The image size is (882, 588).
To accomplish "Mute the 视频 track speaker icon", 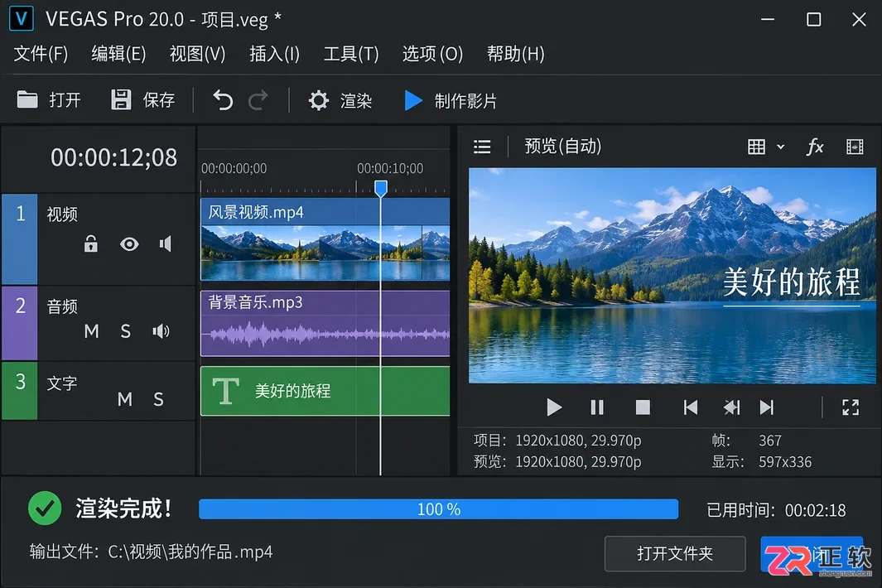I will click(x=166, y=243).
